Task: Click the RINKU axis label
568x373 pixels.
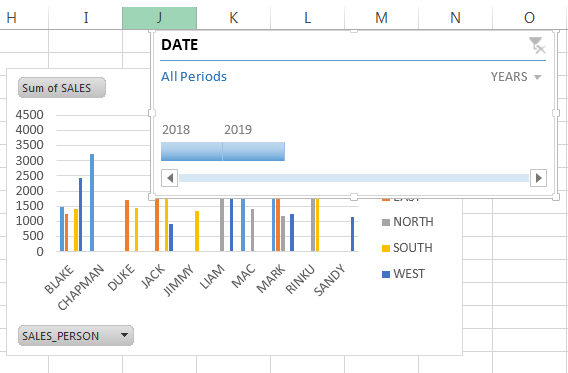Action: (x=300, y=279)
